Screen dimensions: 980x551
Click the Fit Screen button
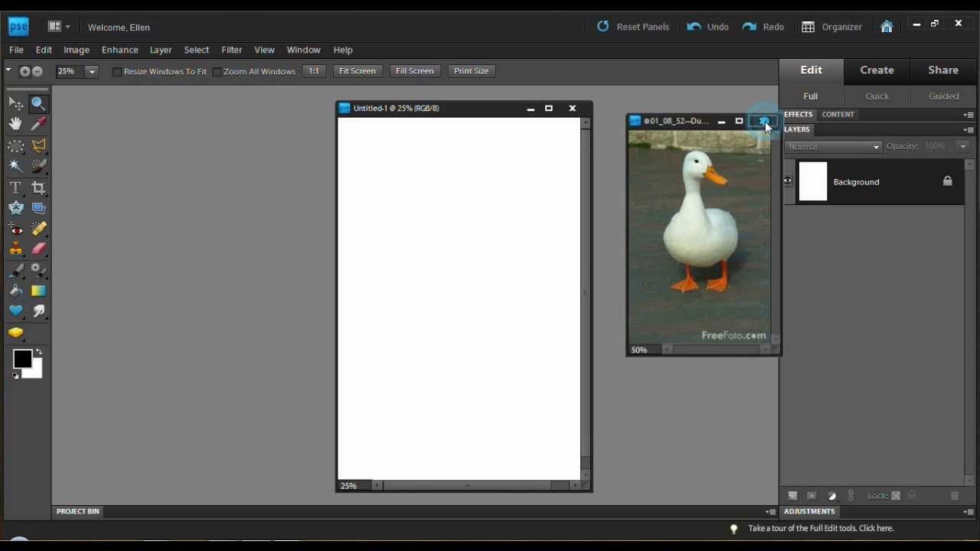coord(358,70)
